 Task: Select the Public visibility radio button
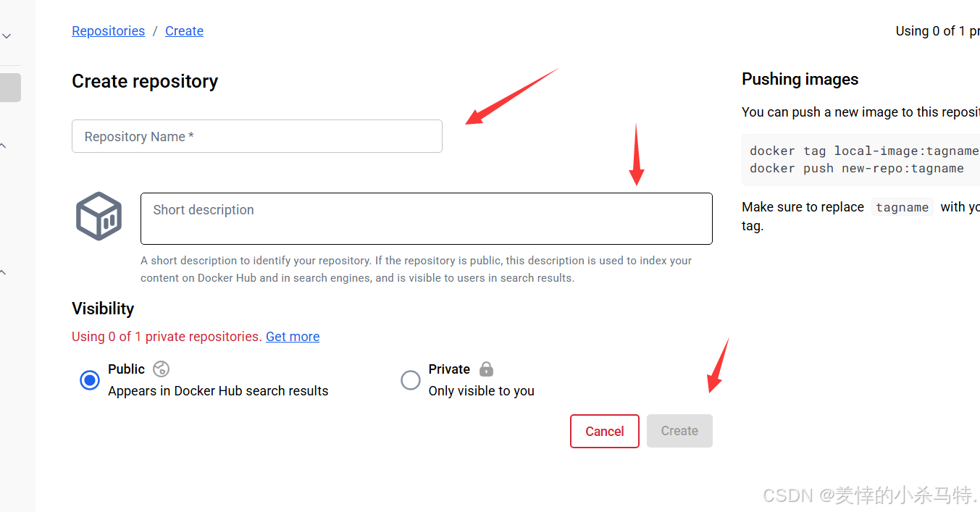click(90, 379)
